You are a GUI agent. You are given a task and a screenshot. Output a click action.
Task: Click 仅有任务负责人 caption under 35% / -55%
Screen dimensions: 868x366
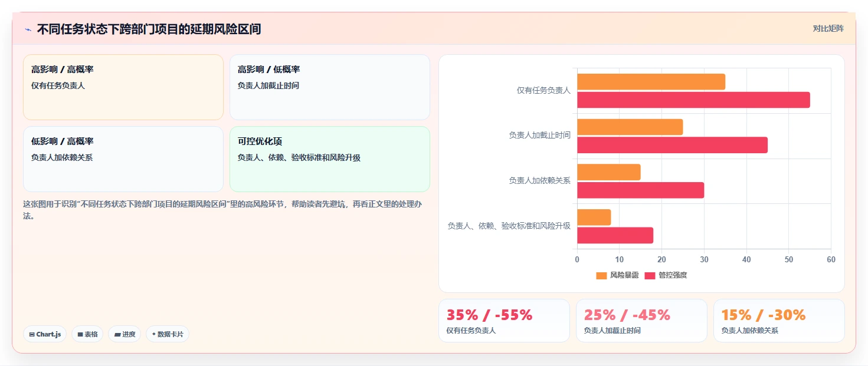pyautogui.click(x=471, y=331)
